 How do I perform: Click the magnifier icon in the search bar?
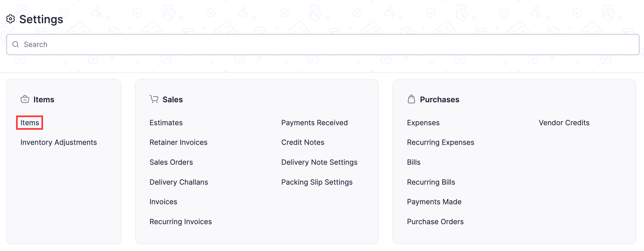click(x=16, y=44)
